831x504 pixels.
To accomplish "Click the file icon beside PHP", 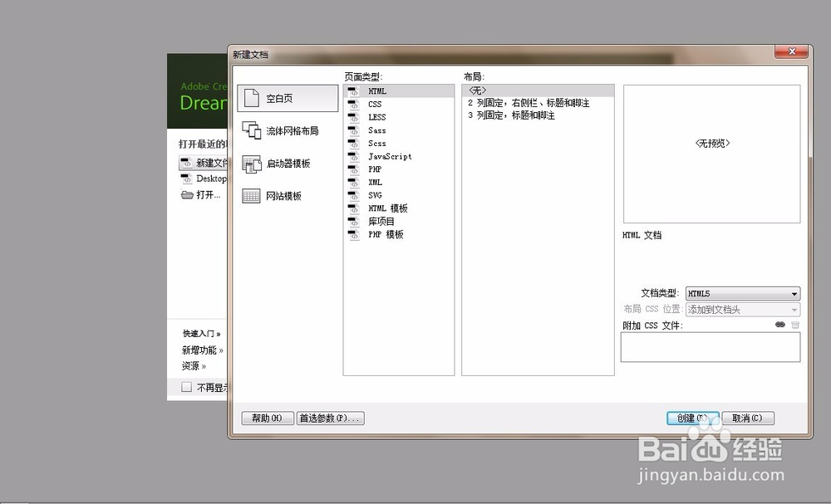I will pos(354,169).
